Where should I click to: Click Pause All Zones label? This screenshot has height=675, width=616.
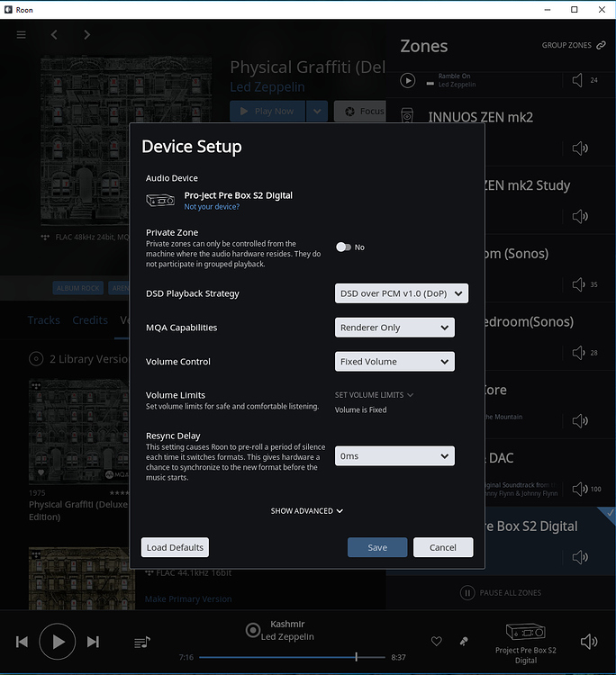[x=510, y=593]
